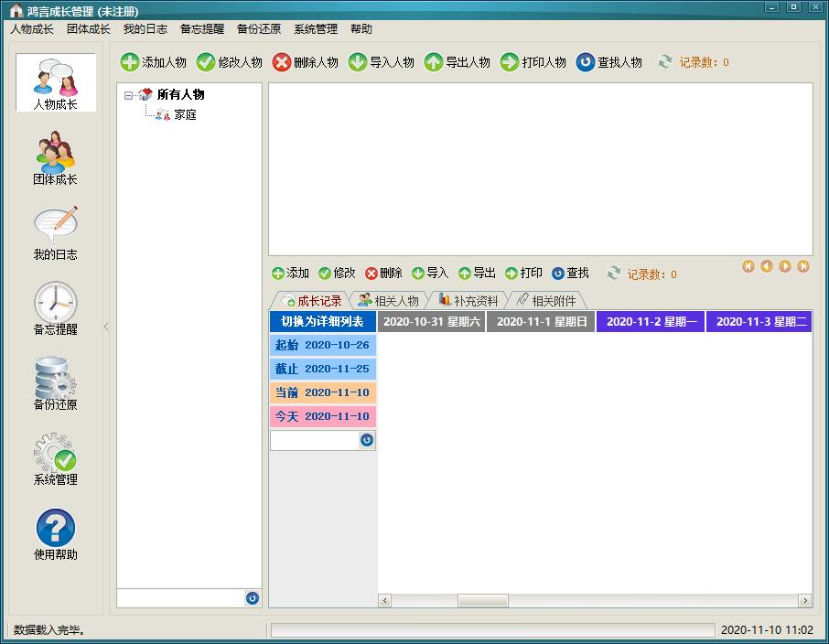Select the 家庭 tree item
This screenshot has width=829, height=644.
click(186, 114)
